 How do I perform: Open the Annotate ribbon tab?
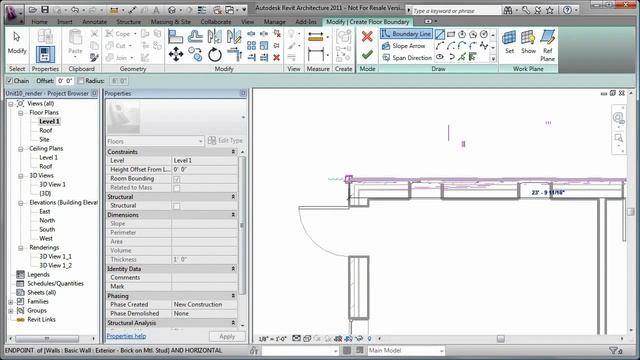tap(95, 22)
